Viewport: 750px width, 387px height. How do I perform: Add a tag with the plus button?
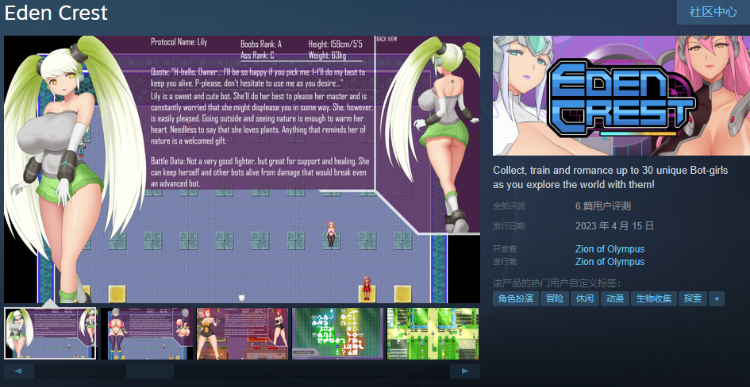[717, 299]
